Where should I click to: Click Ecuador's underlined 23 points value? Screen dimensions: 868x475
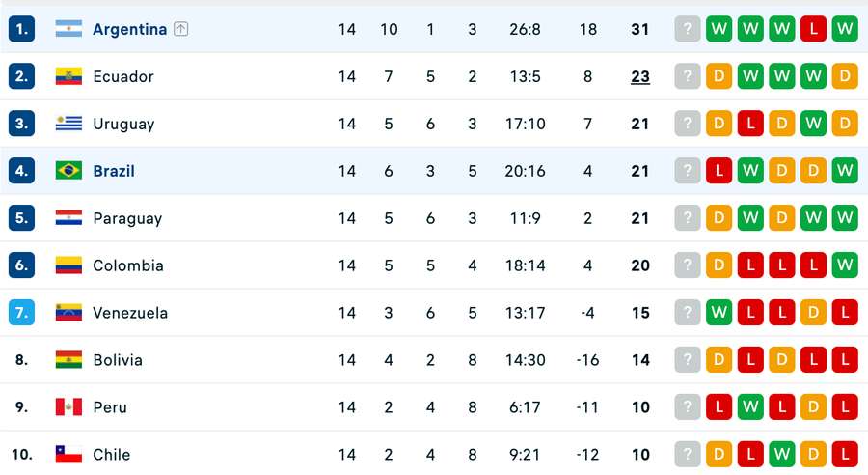point(640,76)
